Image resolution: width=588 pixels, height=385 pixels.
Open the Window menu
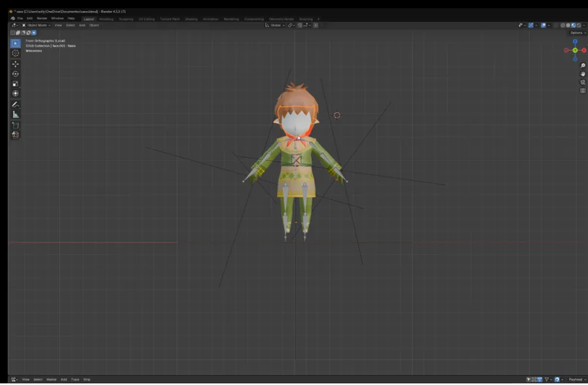(x=57, y=18)
